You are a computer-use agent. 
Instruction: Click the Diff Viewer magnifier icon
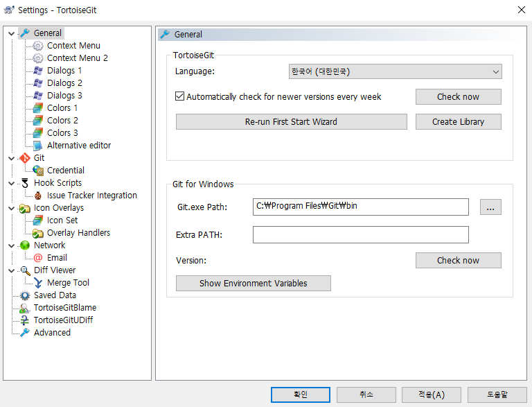25,270
